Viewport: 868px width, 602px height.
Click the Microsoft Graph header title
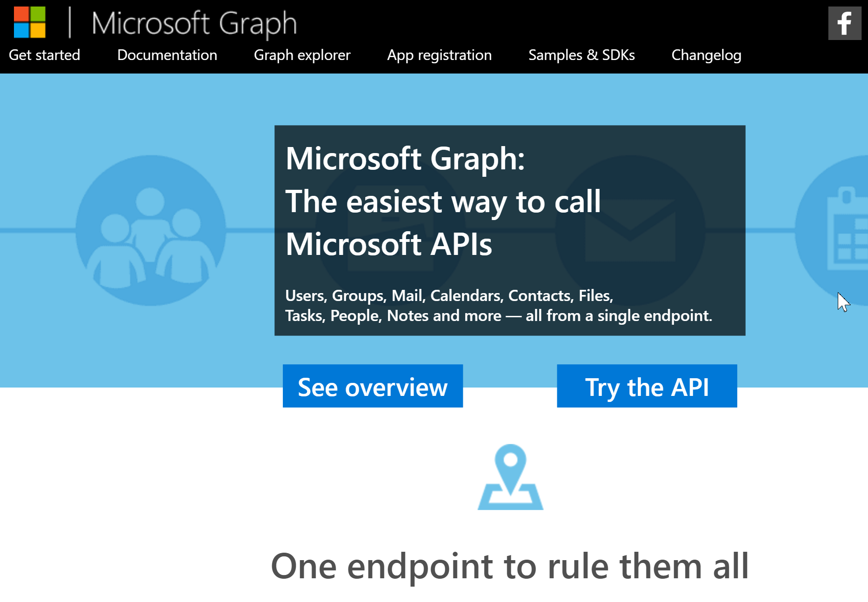(194, 23)
